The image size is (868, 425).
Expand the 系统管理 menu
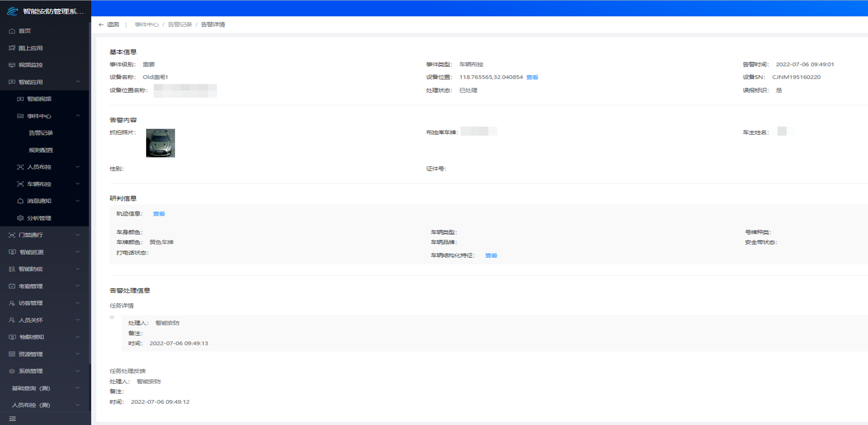click(x=78, y=371)
